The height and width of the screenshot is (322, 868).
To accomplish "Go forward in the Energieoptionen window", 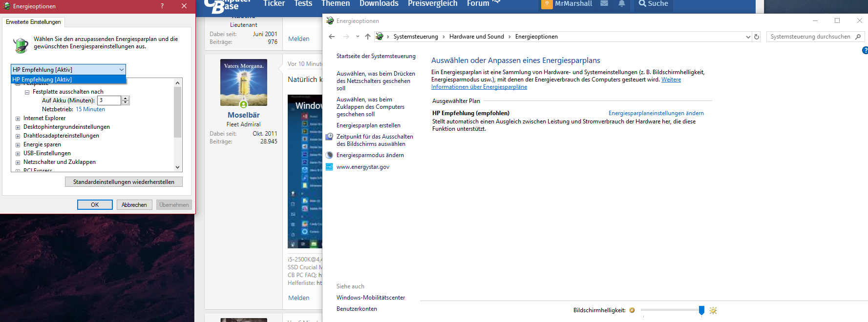I will point(346,37).
